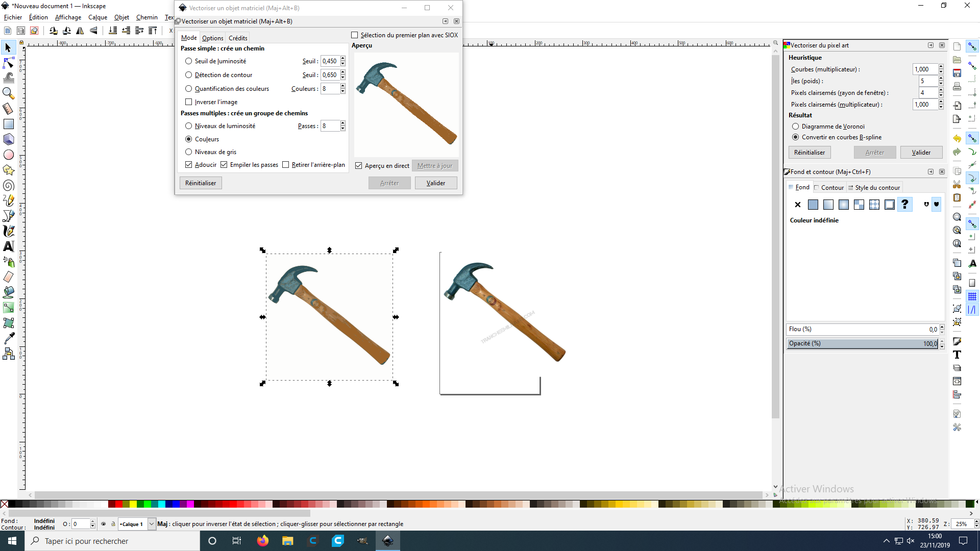The width and height of the screenshot is (980, 551).
Task: Enable Sélection du premier plan avec SIOX
Action: point(355,35)
